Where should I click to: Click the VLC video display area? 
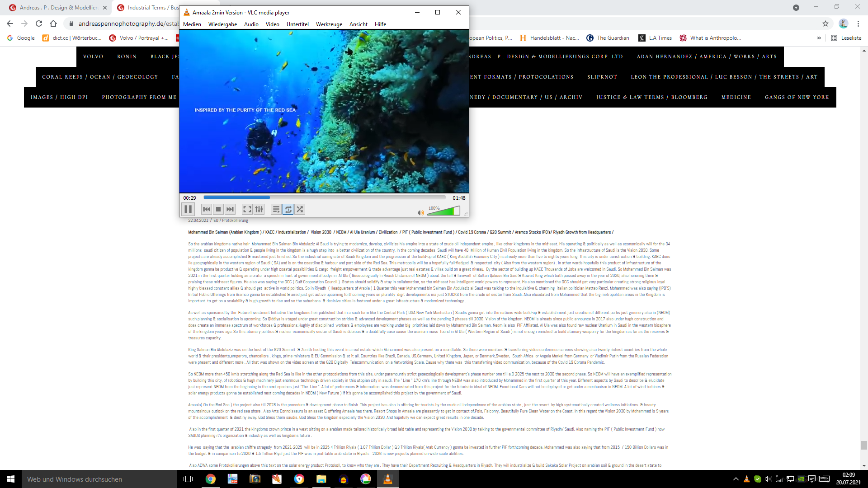coord(324,111)
